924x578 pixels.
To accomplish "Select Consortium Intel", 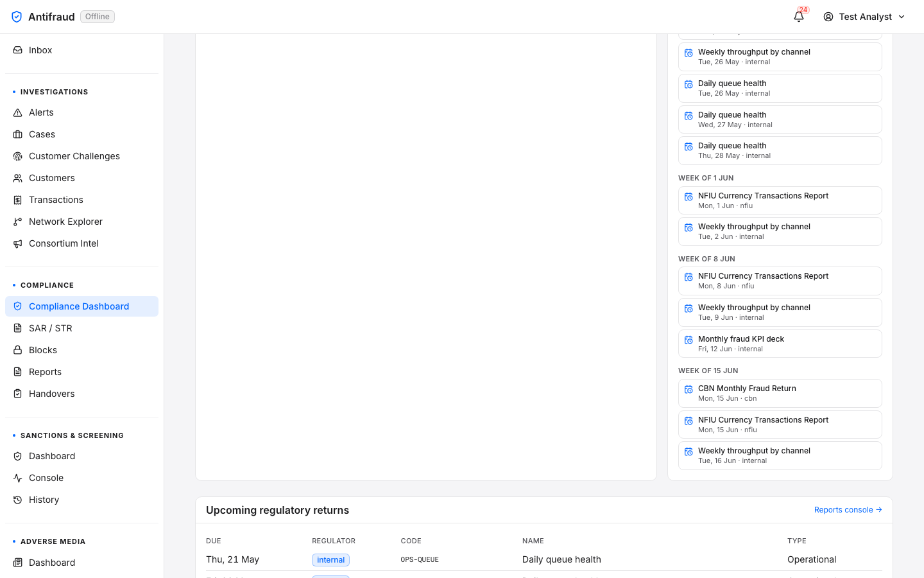I will pyautogui.click(x=81, y=243).
